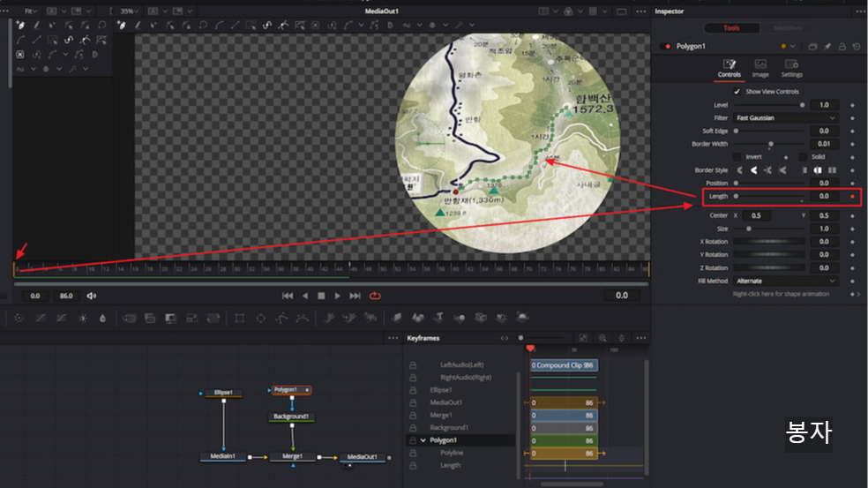Add a Rectangle mask from the toolbar

[239, 318]
